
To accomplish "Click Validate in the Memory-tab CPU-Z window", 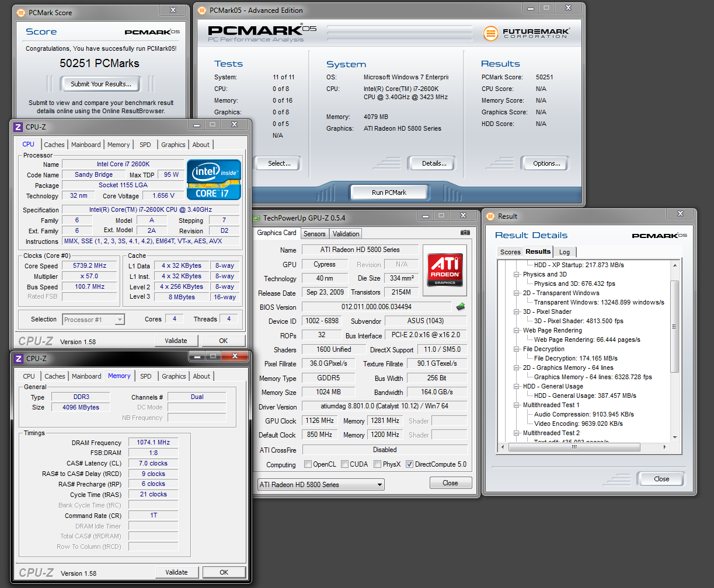I will click(177, 572).
